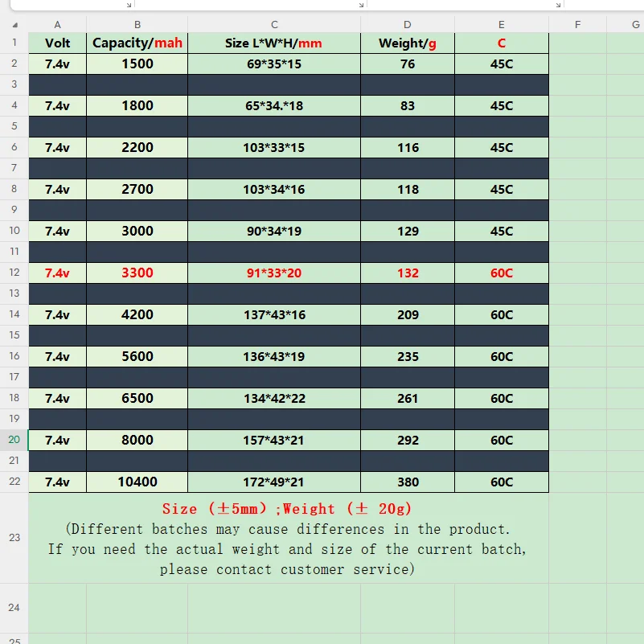Select size cell '157*43*21'
The height and width of the screenshot is (644, 644).
coord(274,441)
